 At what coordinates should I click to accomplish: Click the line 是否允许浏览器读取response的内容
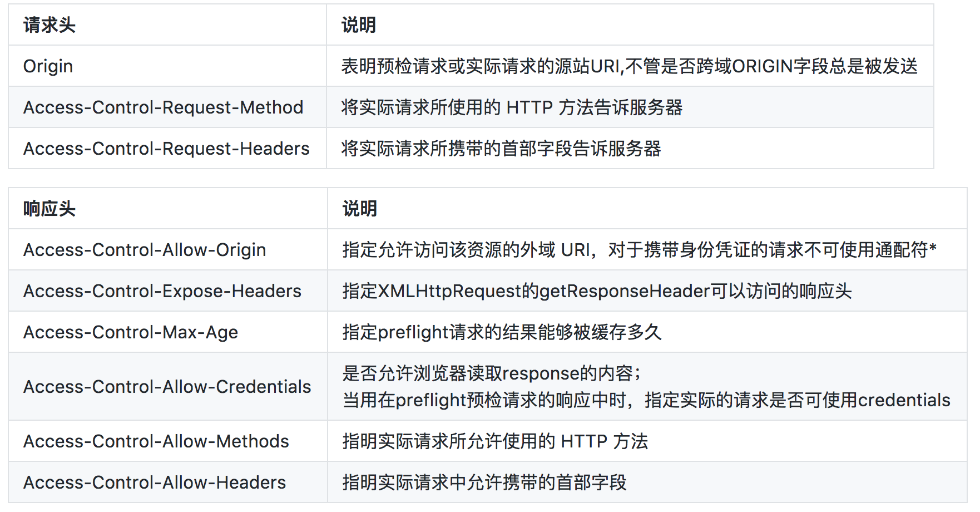coord(492,373)
